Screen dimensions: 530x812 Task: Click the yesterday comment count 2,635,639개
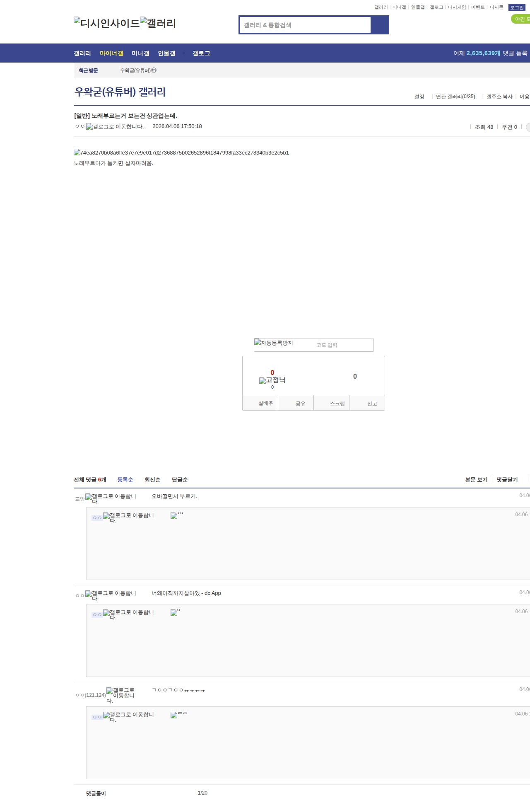483,53
